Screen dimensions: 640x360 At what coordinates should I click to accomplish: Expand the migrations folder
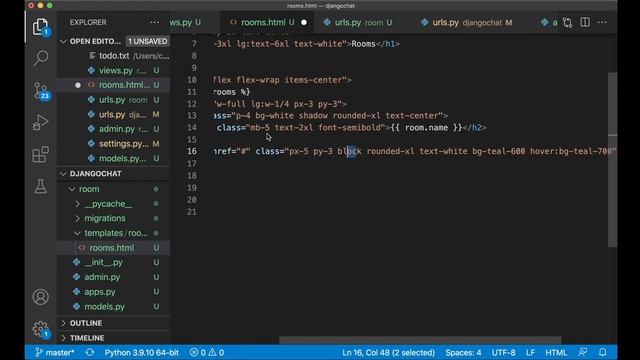[x=78, y=218]
